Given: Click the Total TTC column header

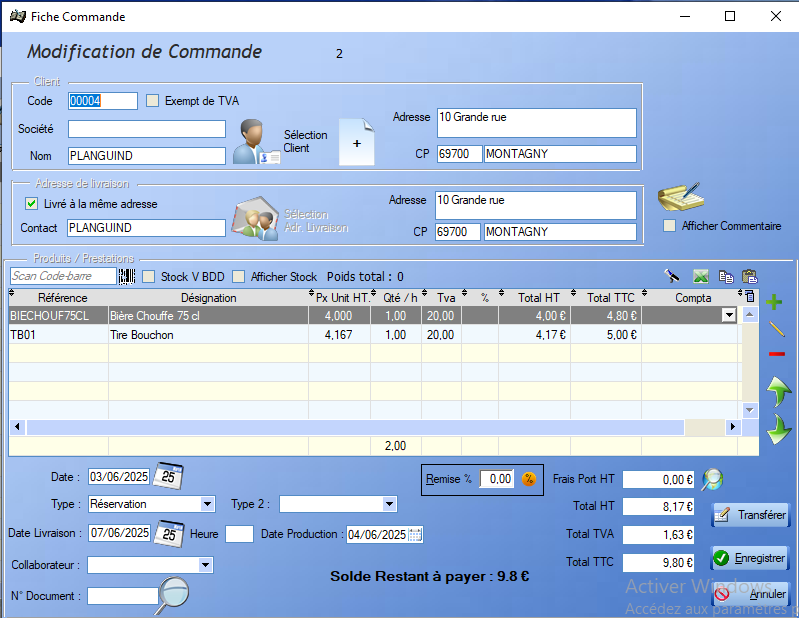Looking at the screenshot, I should 612,298.
